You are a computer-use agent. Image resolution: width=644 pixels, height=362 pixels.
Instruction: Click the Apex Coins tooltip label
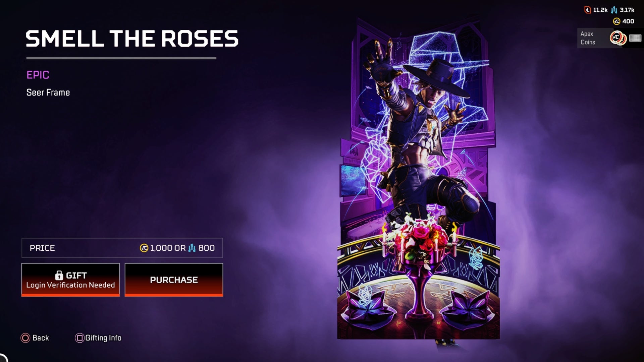click(x=588, y=38)
